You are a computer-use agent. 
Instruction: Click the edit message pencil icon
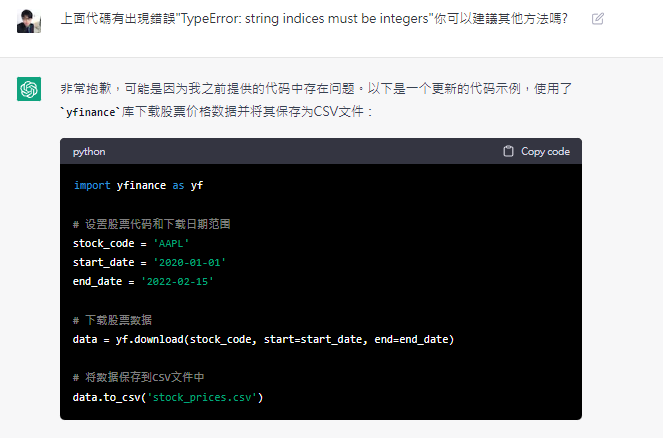point(597,19)
